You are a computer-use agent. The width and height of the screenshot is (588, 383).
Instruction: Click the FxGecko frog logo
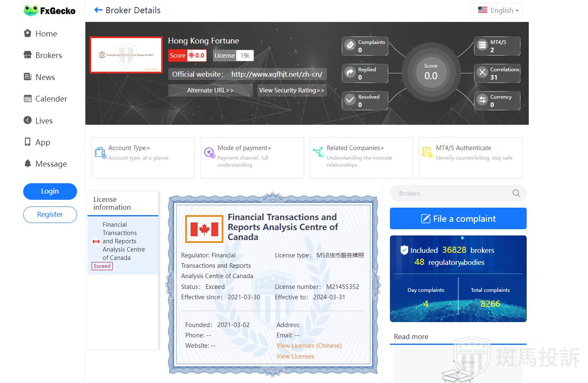[x=31, y=11]
